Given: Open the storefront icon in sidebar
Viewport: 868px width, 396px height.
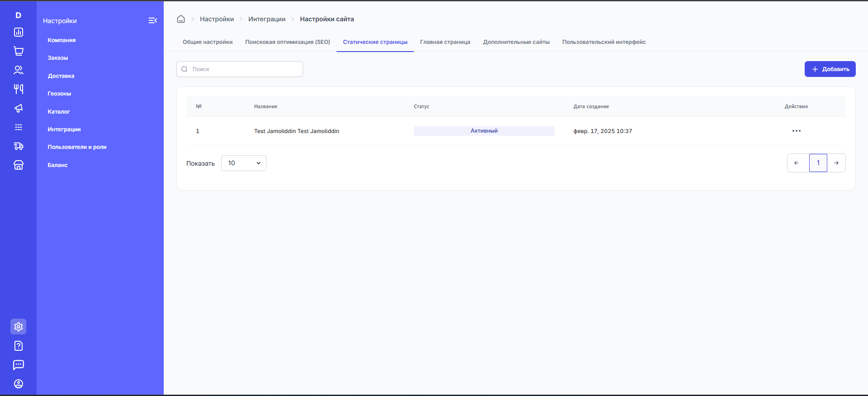Looking at the screenshot, I should click(19, 165).
